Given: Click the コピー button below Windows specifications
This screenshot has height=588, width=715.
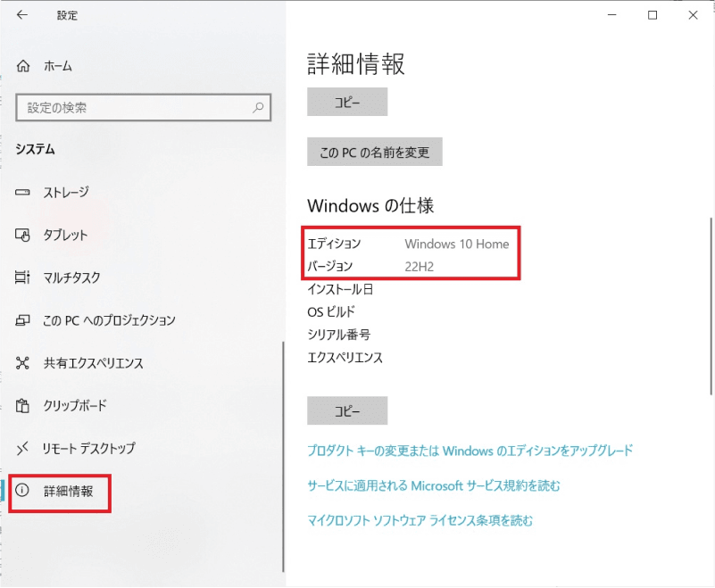Looking at the screenshot, I should pyautogui.click(x=347, y=410).
